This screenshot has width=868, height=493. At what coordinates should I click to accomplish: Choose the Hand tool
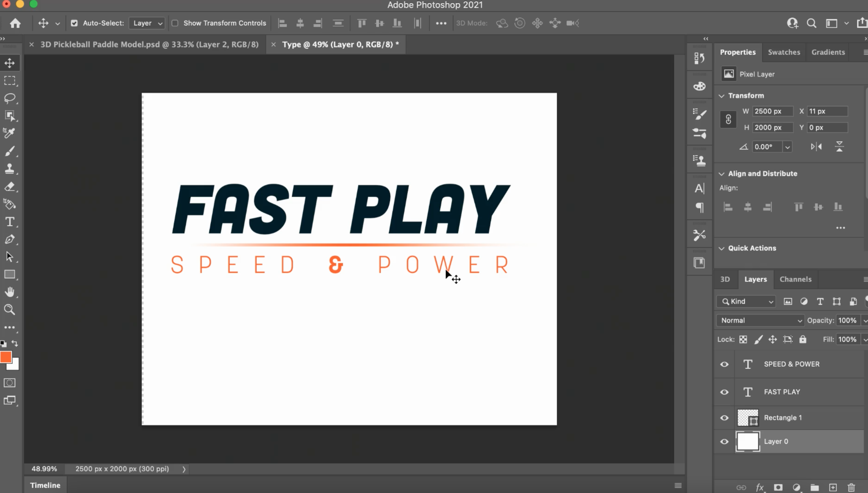[9, 292]
